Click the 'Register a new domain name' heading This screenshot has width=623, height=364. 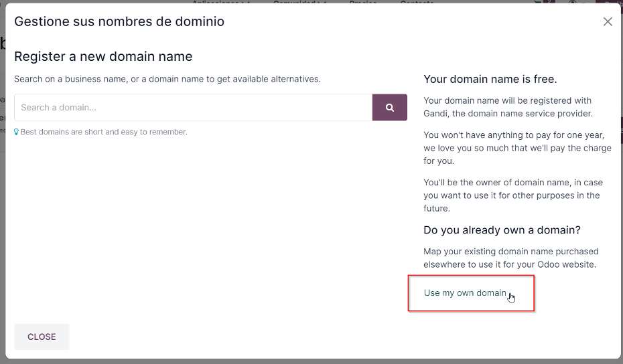coord(103,56)
